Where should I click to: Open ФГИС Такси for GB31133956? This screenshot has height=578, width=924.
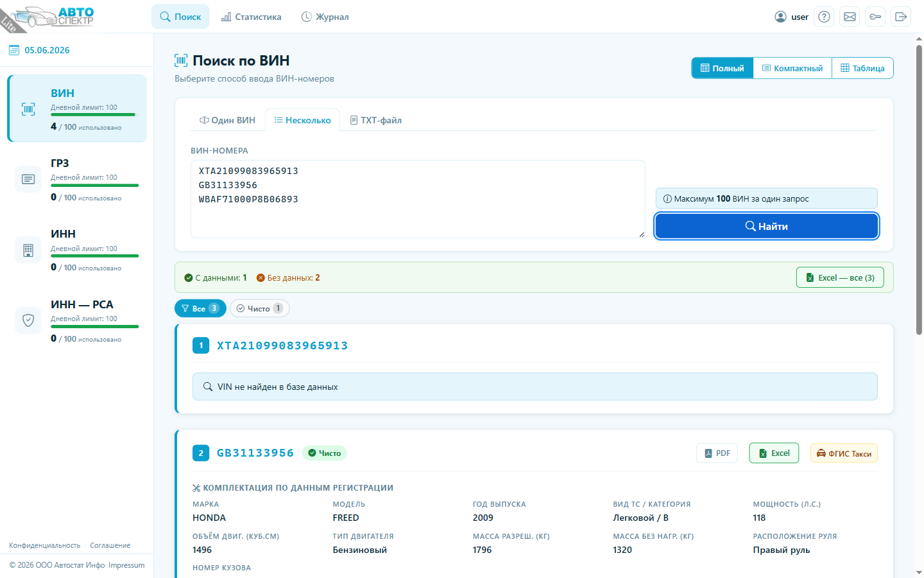tap(844, 453)
